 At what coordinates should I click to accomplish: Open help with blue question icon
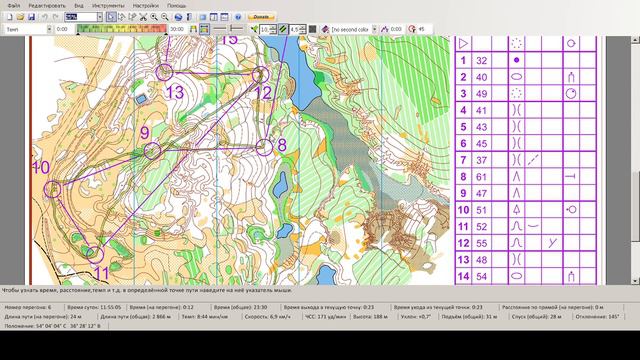click(x=238, y=17)
